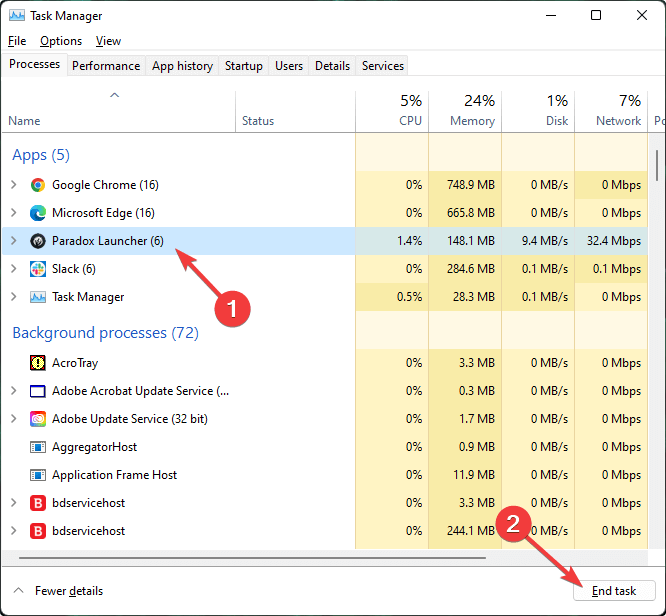Select the Slack (6) row name

coord(74,269)
